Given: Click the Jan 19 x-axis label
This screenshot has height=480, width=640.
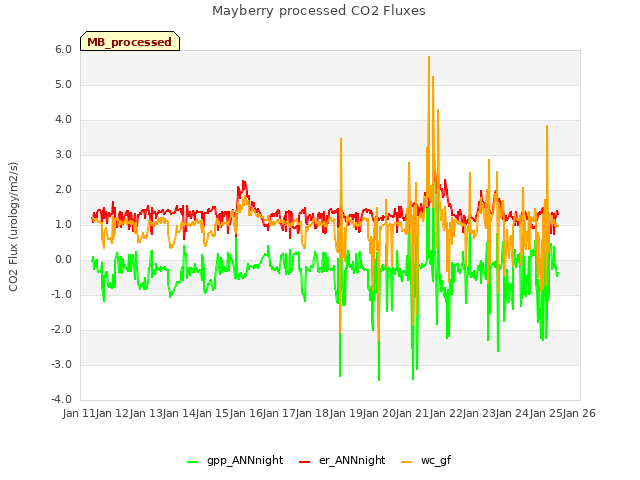Looking at the screenshot, I should [346, 413].
